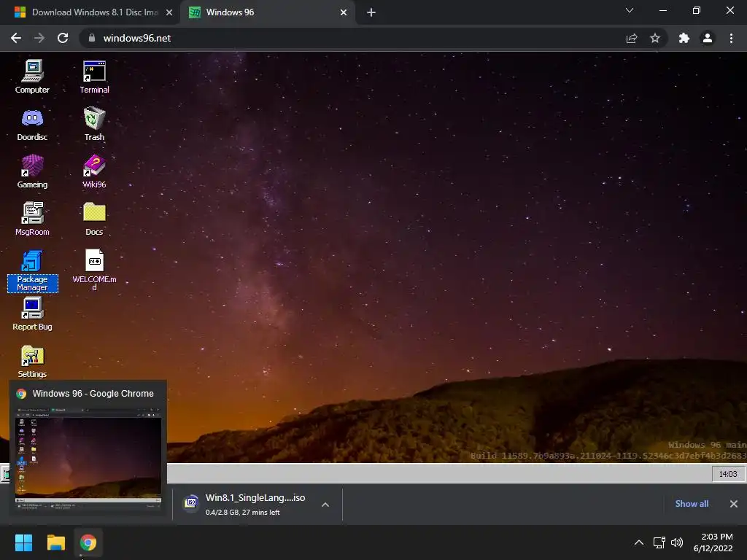Screen dimensions: 747x560
Task: Click Show all downloads
Action: (x=692, y=504)
